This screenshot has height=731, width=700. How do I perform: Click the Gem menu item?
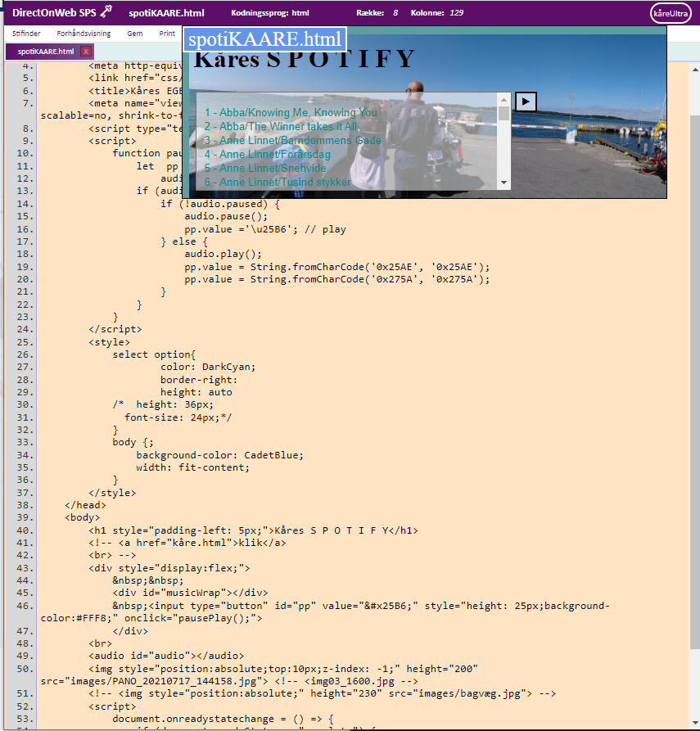(x=135, y=34)
